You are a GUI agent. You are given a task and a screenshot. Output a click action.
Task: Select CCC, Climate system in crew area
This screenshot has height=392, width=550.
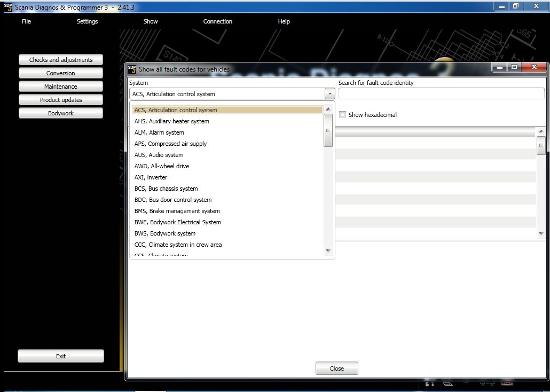(x=227, y=245)
